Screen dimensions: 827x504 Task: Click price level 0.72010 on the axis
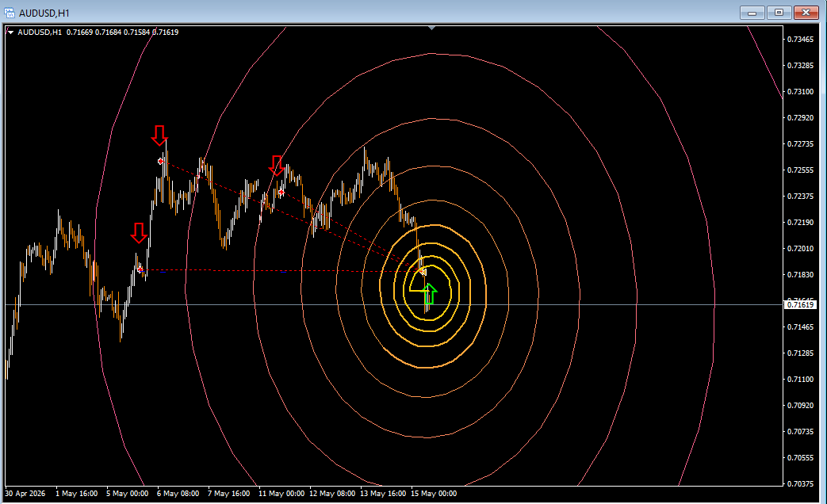click(x=800, y=248)
